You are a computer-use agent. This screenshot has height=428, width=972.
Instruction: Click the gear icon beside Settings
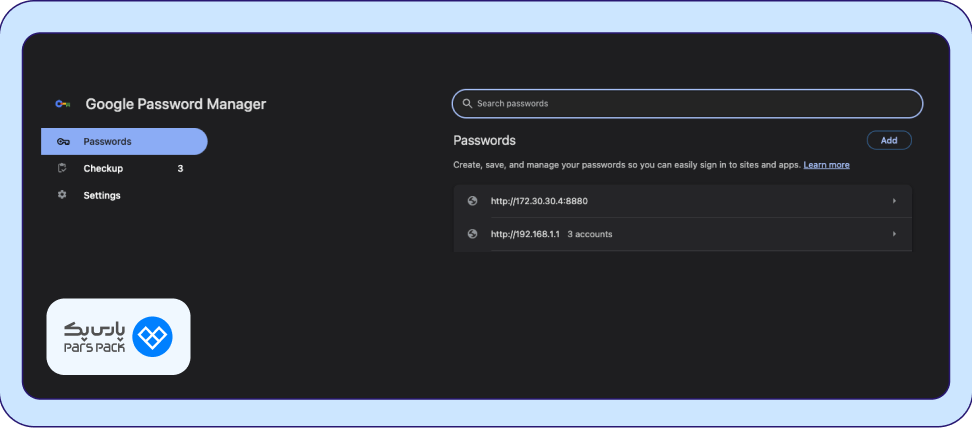pos(61,195)
